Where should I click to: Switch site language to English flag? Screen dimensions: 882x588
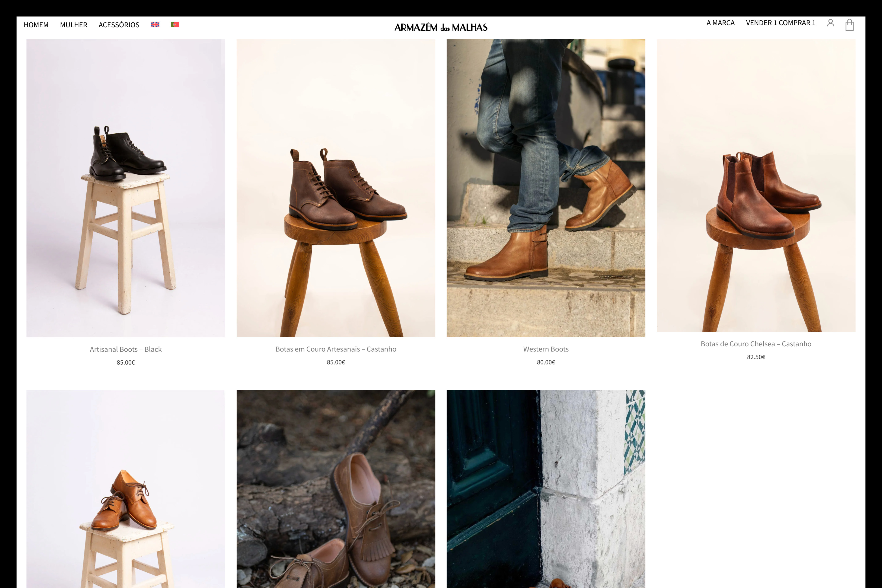[x=155, y=24]
